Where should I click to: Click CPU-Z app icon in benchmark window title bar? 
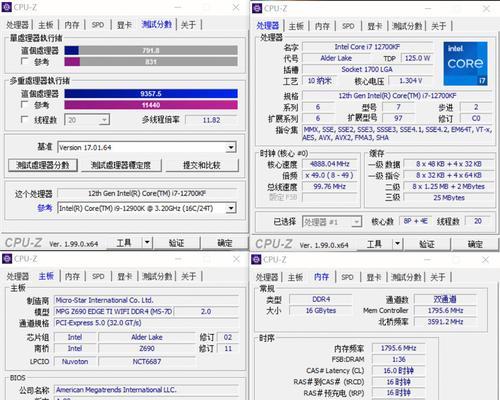click(7, 7)
